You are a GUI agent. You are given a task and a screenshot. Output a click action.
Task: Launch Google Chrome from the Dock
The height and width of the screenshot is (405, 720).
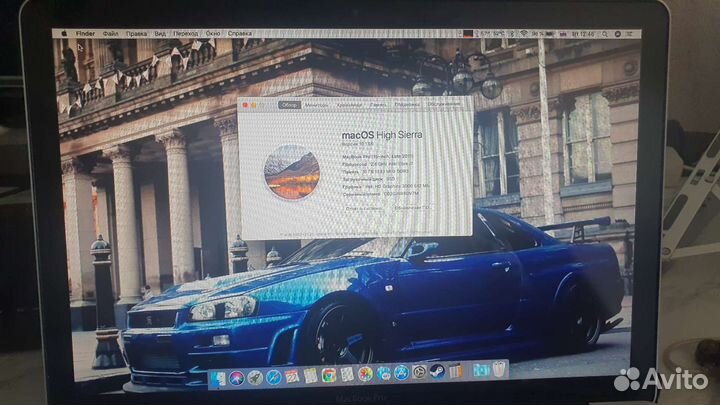click(328, 375)
